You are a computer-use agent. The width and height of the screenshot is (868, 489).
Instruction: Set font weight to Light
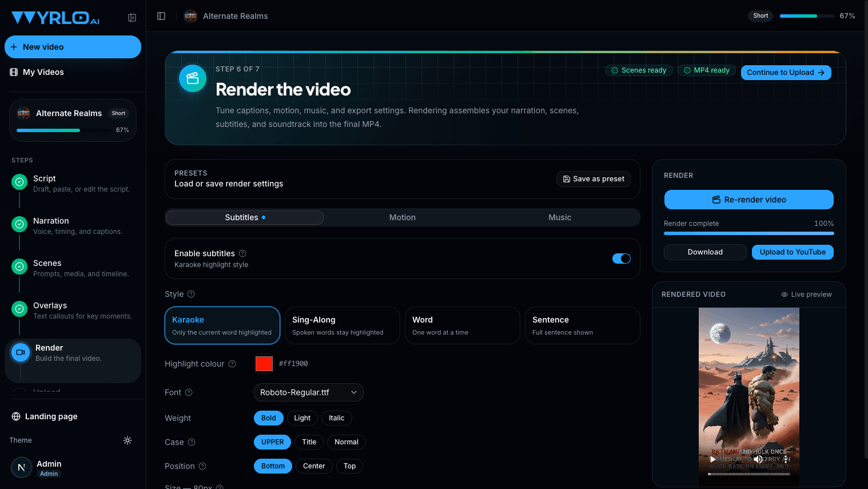(x=302, y=418)
